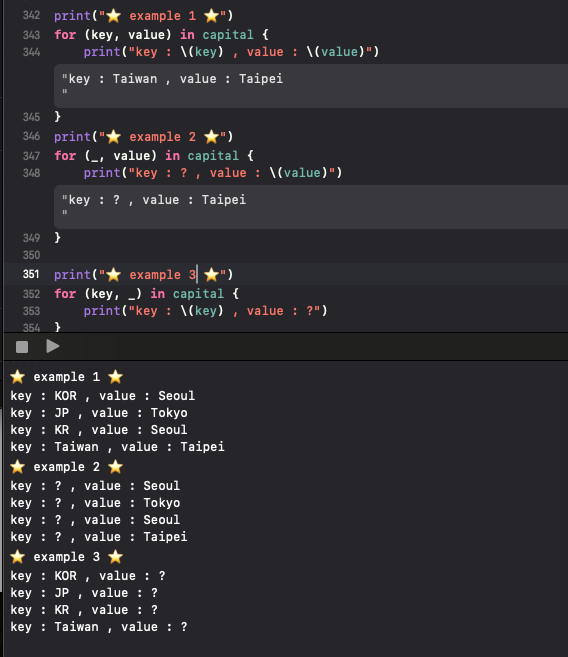Click line number 350 in the gutter
Image resolution: width=568 pixels, height=657 pixels.
click(31, 255)
